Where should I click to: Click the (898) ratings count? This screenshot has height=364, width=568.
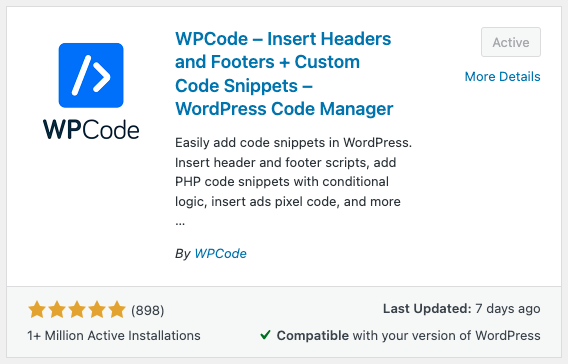pos(147,310)
